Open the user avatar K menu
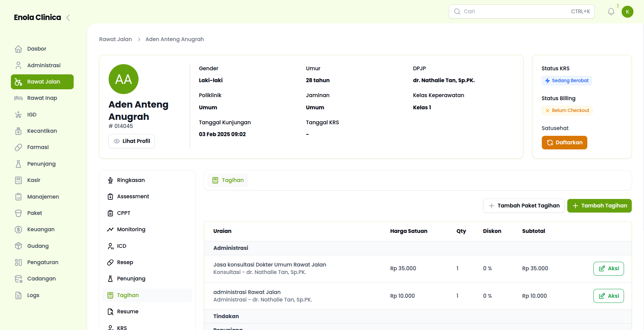Viewport: 644px width, 330px height. [x=627, y=12]
